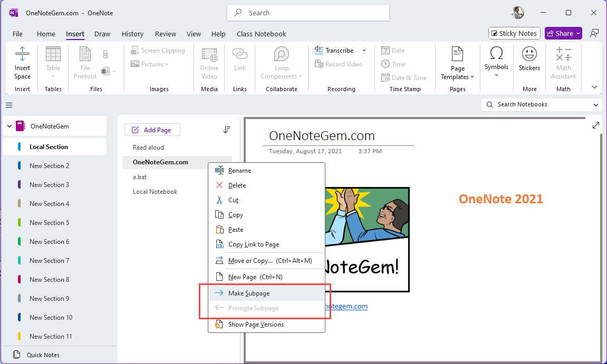The width and height of the screenshot is (607, 364).
Task: Expand the page to full view
Action: coord(596,126)
